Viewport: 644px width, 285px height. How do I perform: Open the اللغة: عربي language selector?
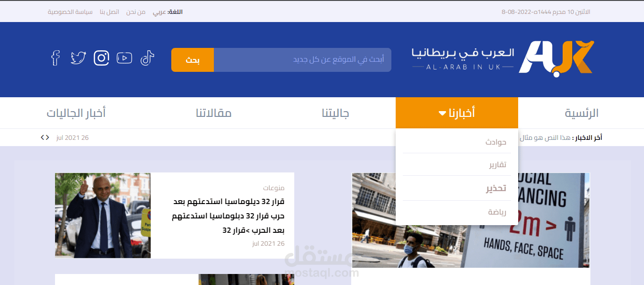click(x=167, y=11)
